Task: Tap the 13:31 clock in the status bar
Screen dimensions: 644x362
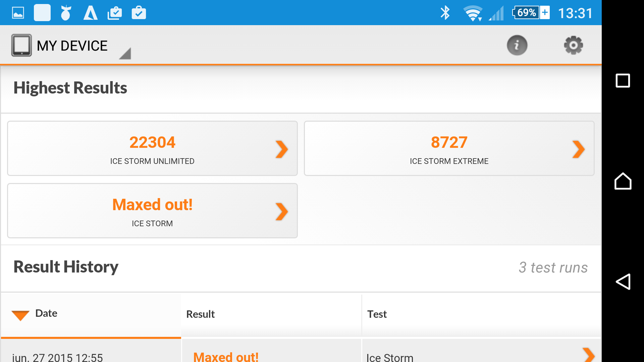Action: pyautogui.click(x=576, y=13)
